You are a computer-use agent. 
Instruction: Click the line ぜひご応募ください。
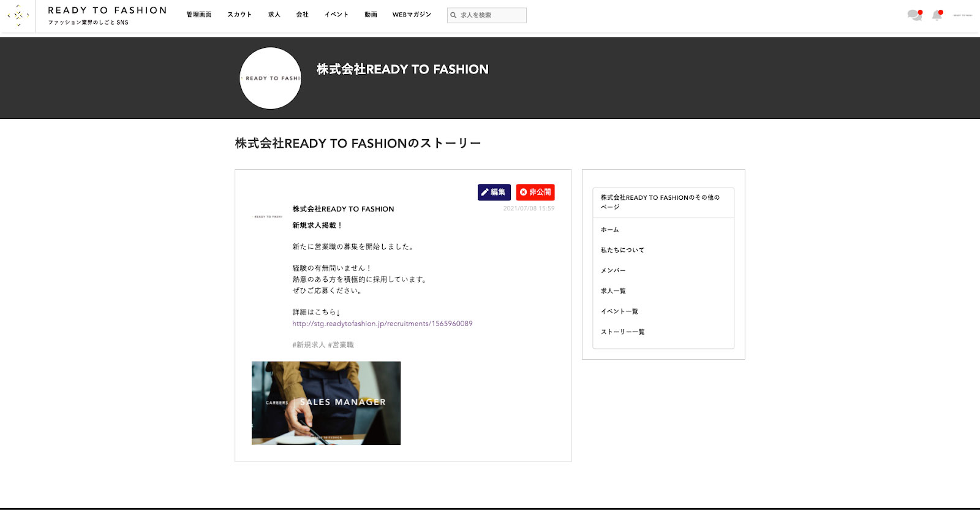click(x=328, y=291)
